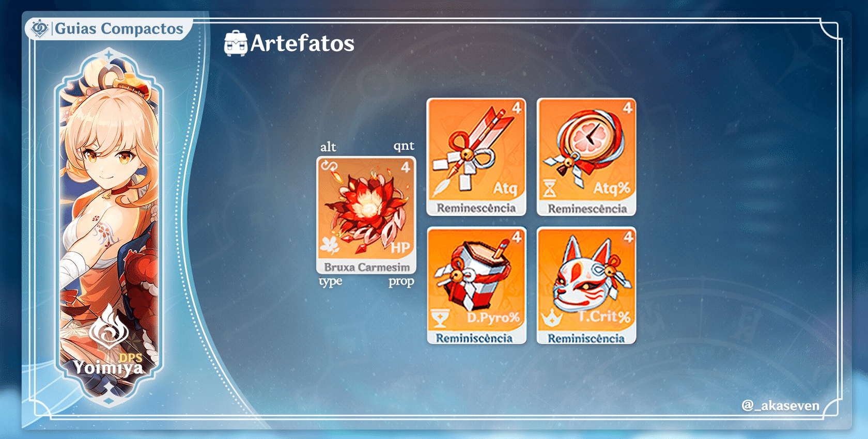The height and width of the screenshot is (439, 868).
Task: Click the DPS role label
Action: tap(131, 357)
